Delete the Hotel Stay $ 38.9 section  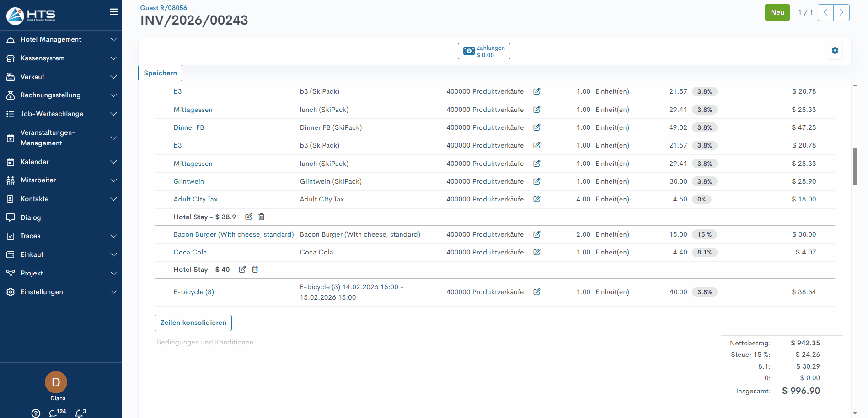click(x=262, y=217)
